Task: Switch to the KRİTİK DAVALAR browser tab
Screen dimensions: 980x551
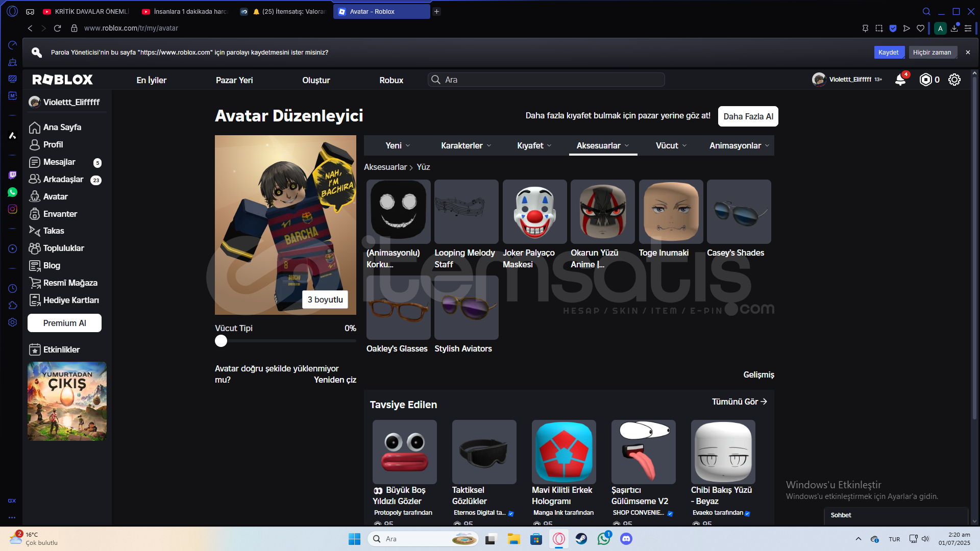Action: [87, 11]
